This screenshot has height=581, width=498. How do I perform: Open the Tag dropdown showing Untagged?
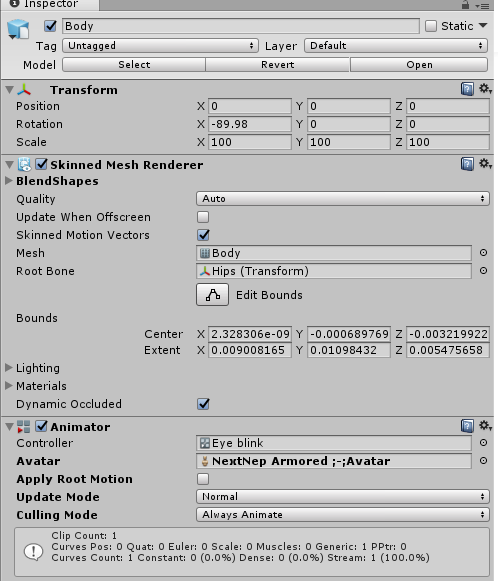pyautogui.click(x=160, y=46)
